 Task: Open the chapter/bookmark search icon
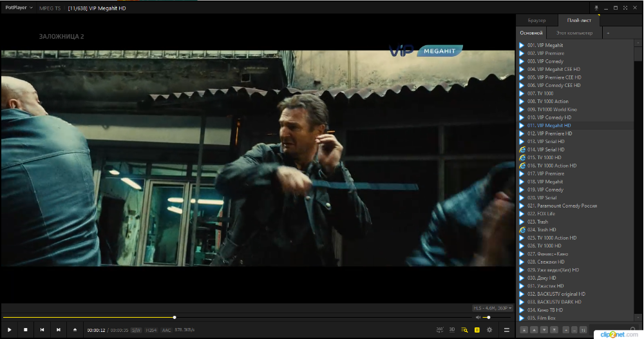click(x=464, y=330)
